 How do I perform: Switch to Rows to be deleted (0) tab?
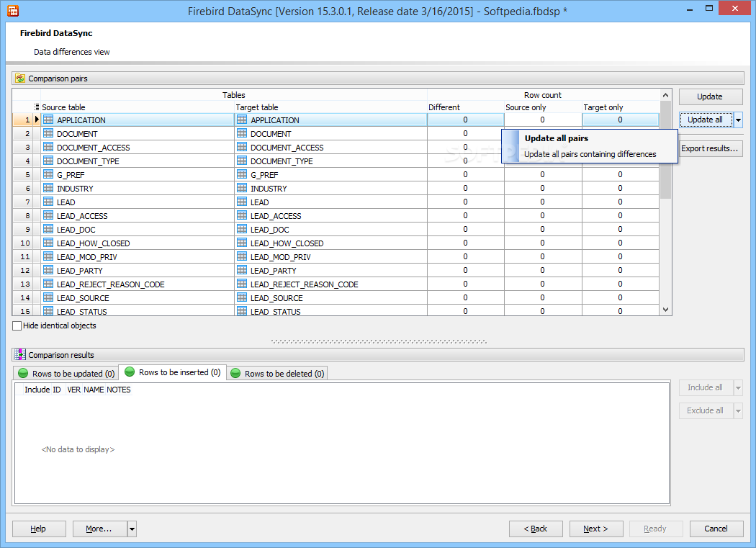(277, 373)
